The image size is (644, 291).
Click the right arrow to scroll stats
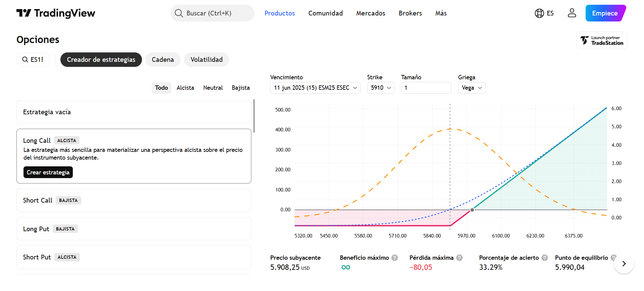(x=624, y=264)
